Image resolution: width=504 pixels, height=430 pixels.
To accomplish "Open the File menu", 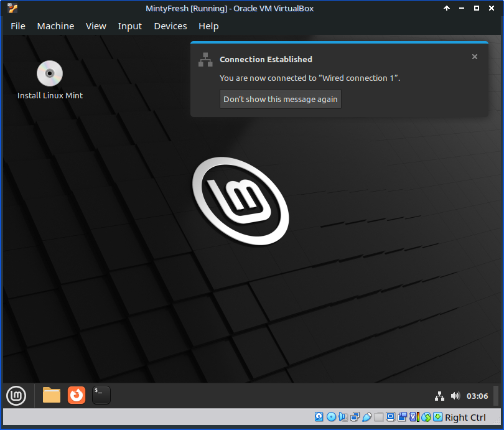I will 18,26.
